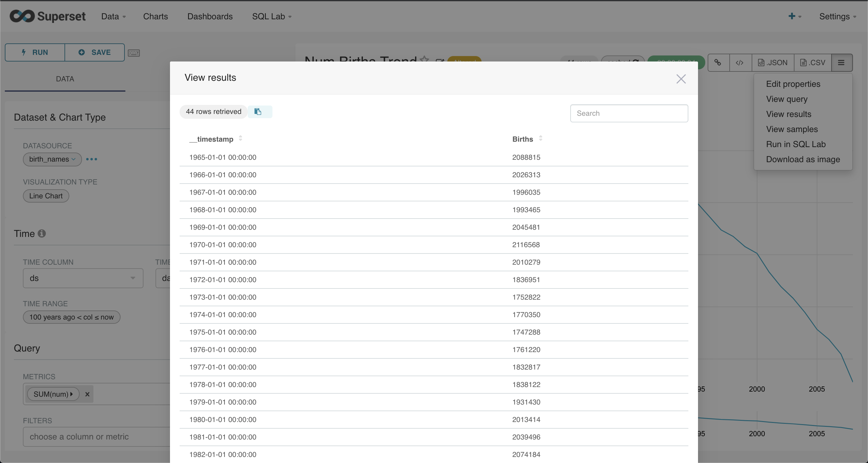The image size is (868, 463).
Task: Open the birth_names datasource dropdown
Action: tap(52, 159)
